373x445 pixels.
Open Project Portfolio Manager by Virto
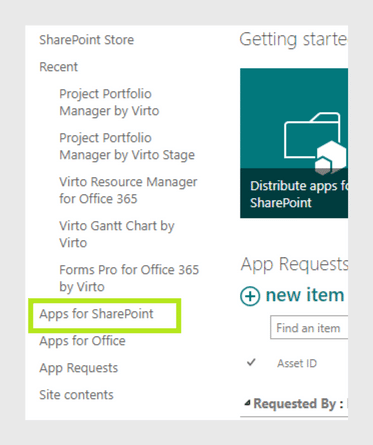point(109,102)
